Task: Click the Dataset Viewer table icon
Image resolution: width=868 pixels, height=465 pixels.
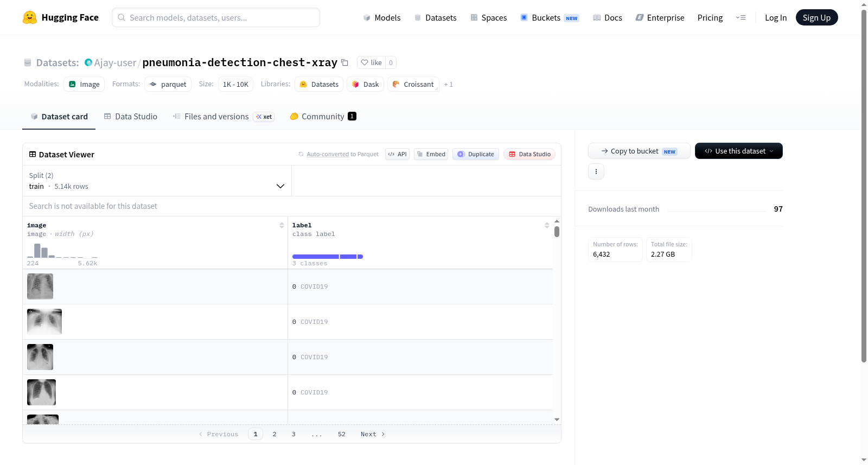Action: (x=33, y=155)
